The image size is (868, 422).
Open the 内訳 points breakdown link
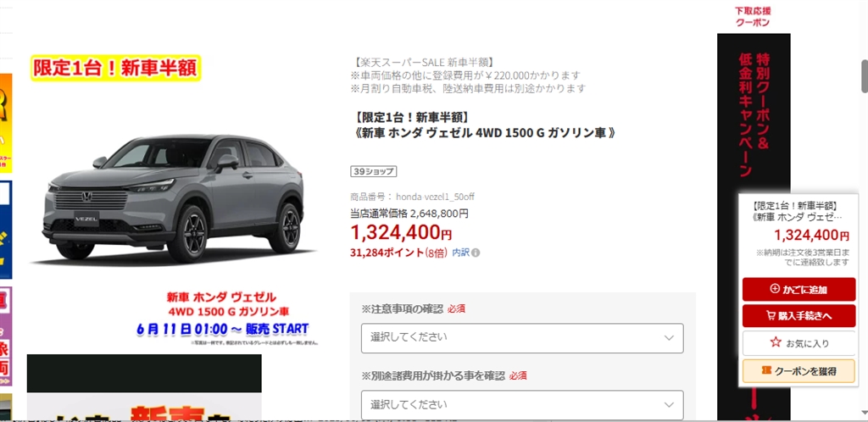tap(460, 253)
